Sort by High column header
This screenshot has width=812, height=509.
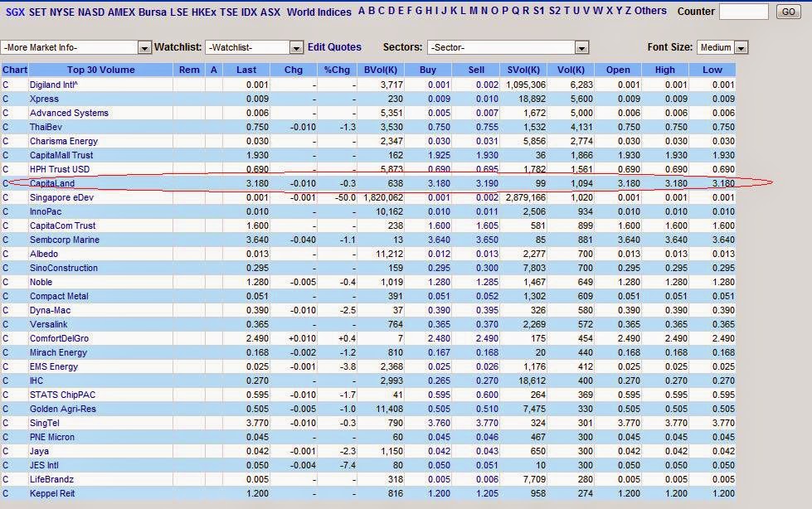pyautogui.click(x=665, y=70)
